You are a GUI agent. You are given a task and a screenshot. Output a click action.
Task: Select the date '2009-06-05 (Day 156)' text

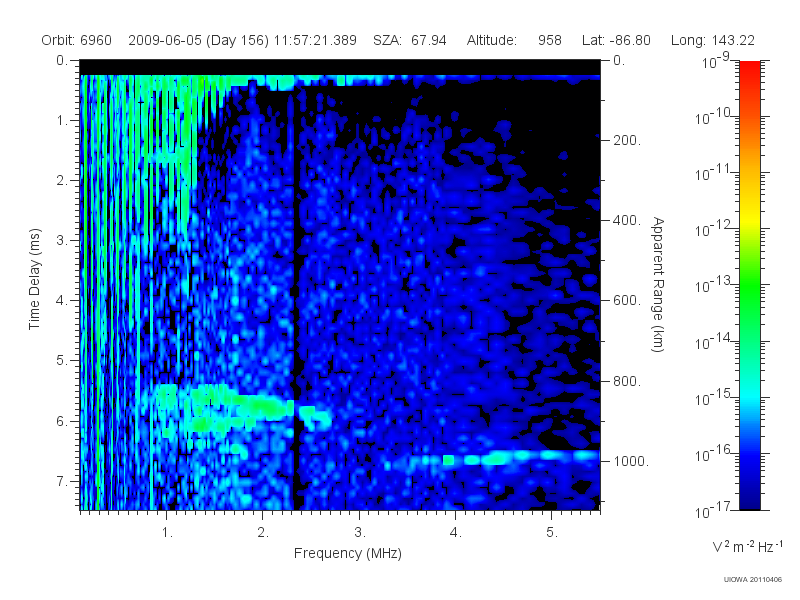pyautogui.click(x=198, y=40)
